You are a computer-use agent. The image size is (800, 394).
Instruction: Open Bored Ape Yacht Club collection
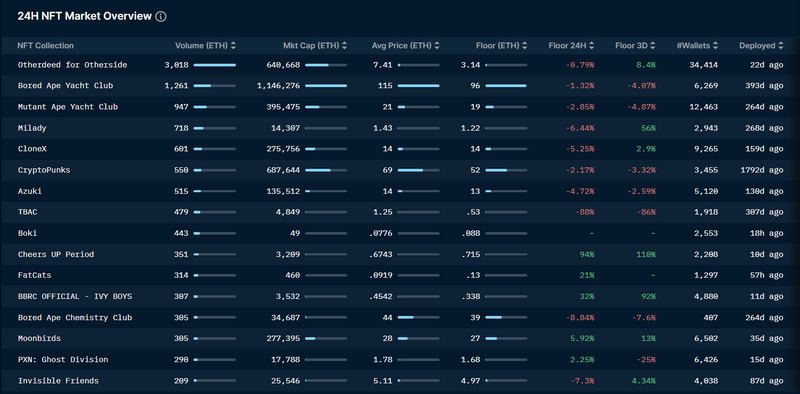(x=65, y=86)
